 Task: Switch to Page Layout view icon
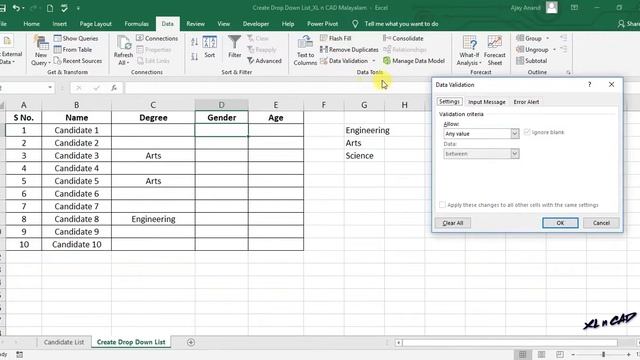coord(541,354)
